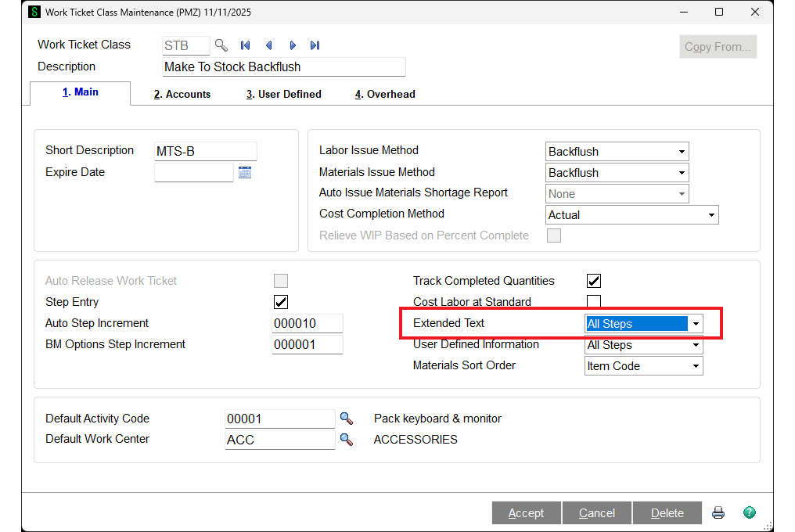
Task: Open Default Work Center lookup
Action: tap(346, 440)
